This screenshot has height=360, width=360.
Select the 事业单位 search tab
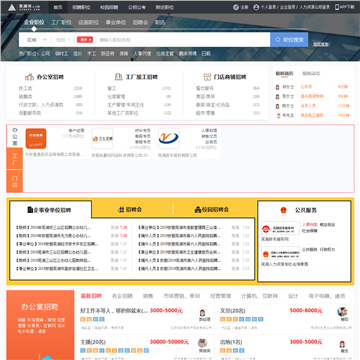click(x=116, y=22)
